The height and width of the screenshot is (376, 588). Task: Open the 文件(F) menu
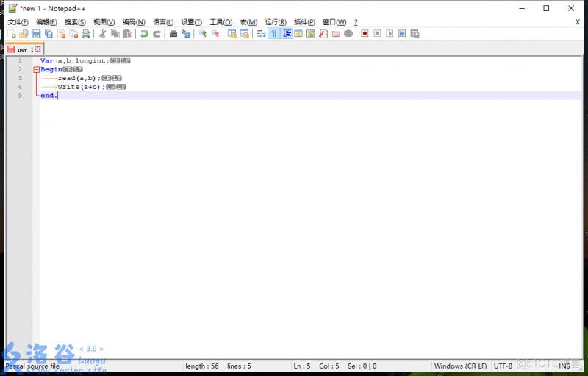click(x=18, y=22)
